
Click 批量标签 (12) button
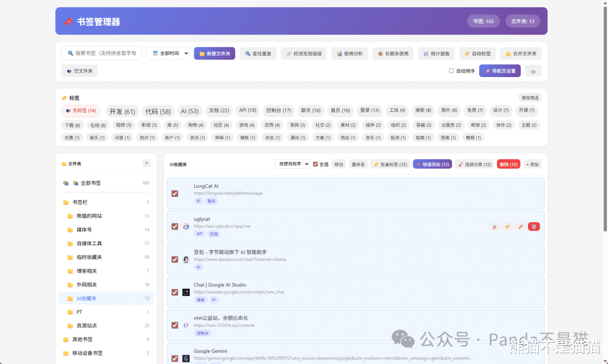[391, 164]
